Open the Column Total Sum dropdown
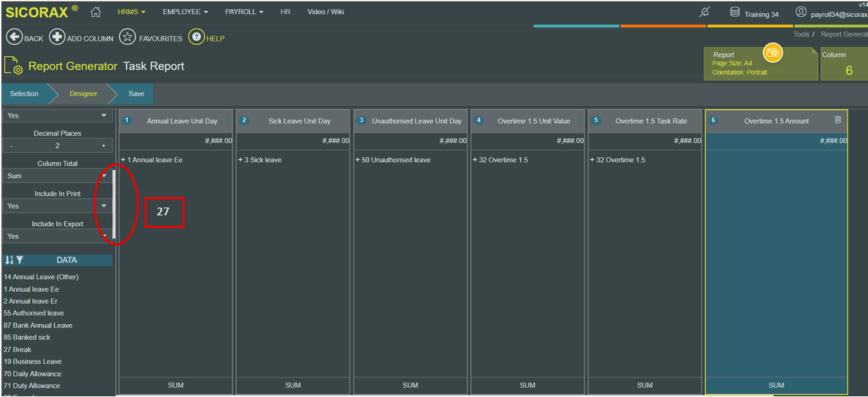The height and width of the screenshot is (397, 868). tap(57, 176)
